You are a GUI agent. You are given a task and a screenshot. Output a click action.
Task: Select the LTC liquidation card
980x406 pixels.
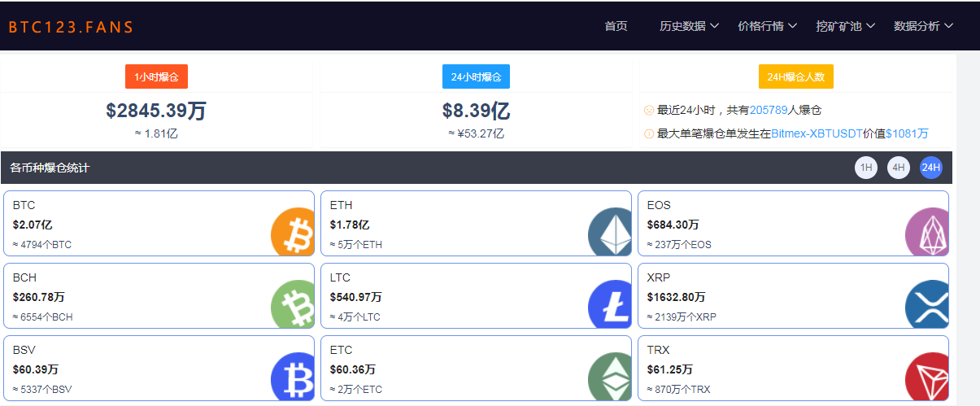click(x=476, y=295)
